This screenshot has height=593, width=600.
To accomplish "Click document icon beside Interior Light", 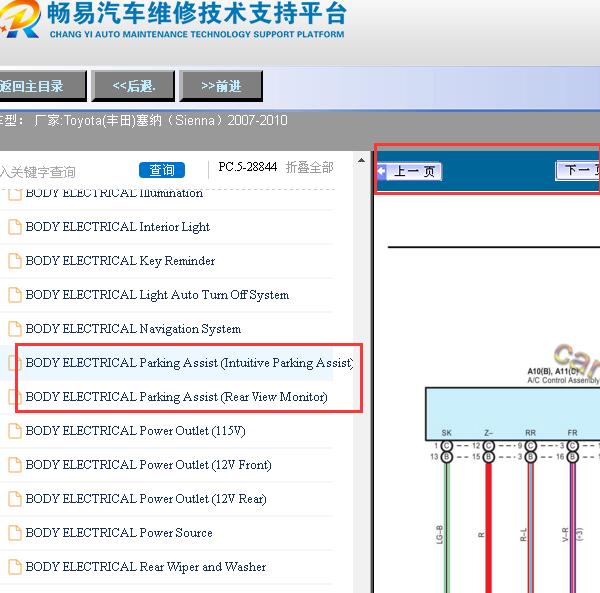I will 15,227.
